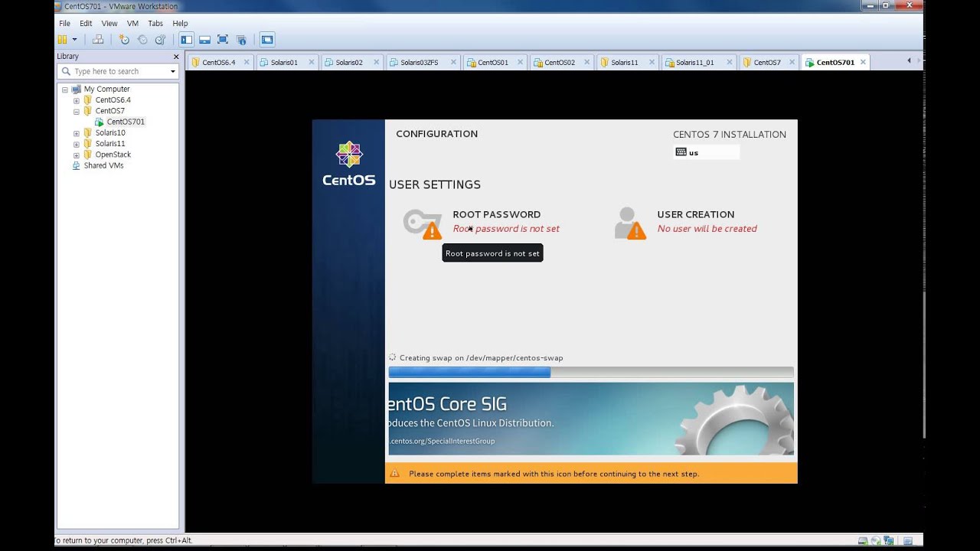This screenshot has height=551, width=980.
Task: Open USER CREATION settings
Action: coord(686,222)
